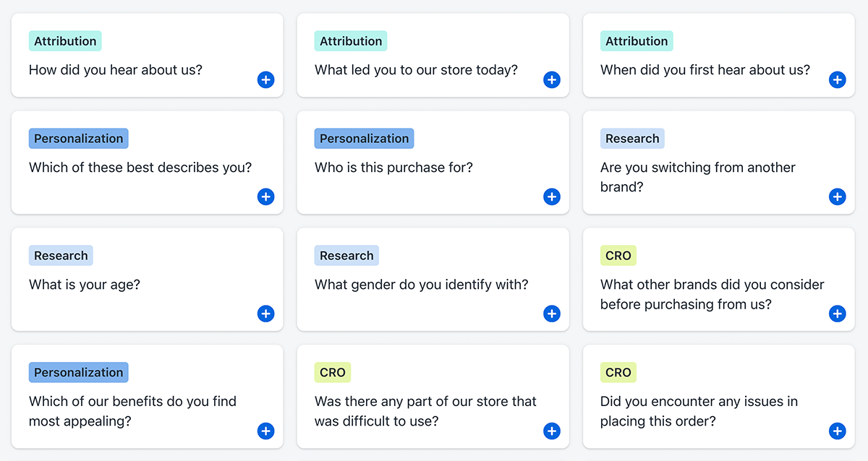This screenshot has height=461, width=868.
Task: Add the "When did you first hear about us?" question
Action: coord(837,79)
